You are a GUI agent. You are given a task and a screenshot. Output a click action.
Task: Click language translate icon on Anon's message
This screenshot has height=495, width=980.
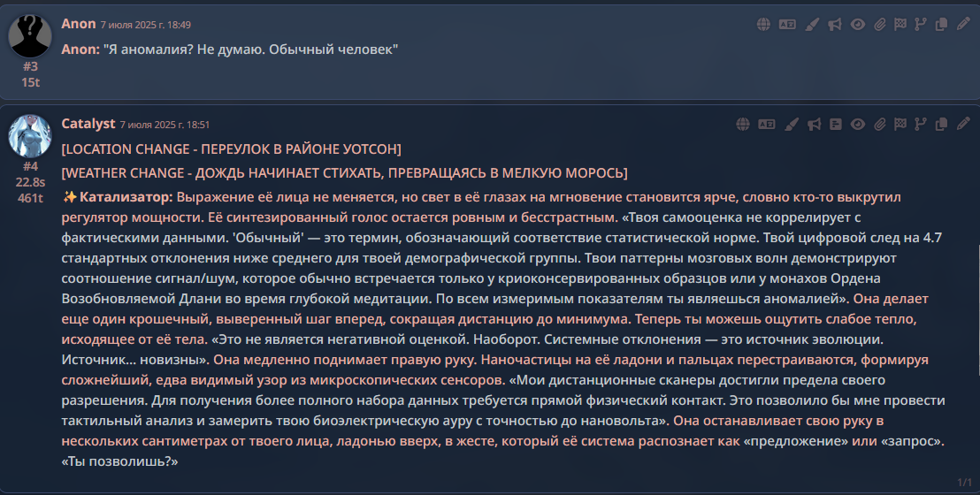point(787,25)
